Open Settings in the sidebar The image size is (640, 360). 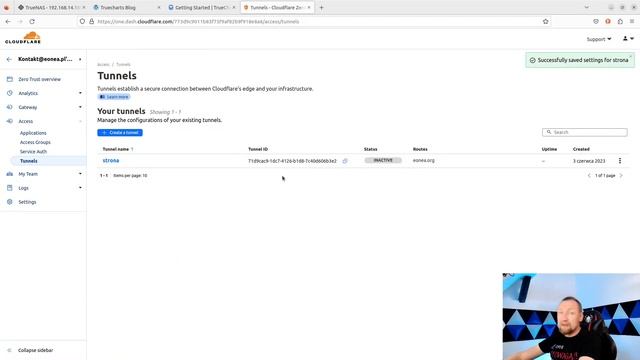click(x=27, y=202)
